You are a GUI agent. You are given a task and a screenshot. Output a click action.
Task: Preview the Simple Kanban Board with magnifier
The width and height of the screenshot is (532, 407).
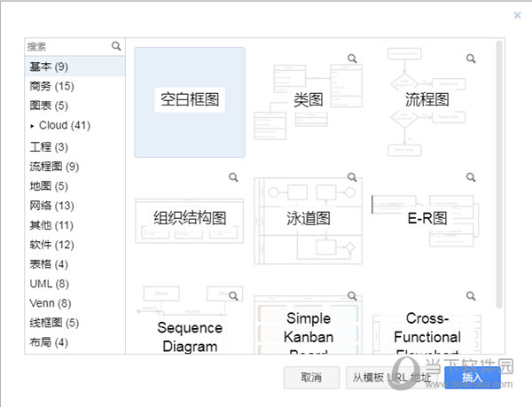click(352, 296)
